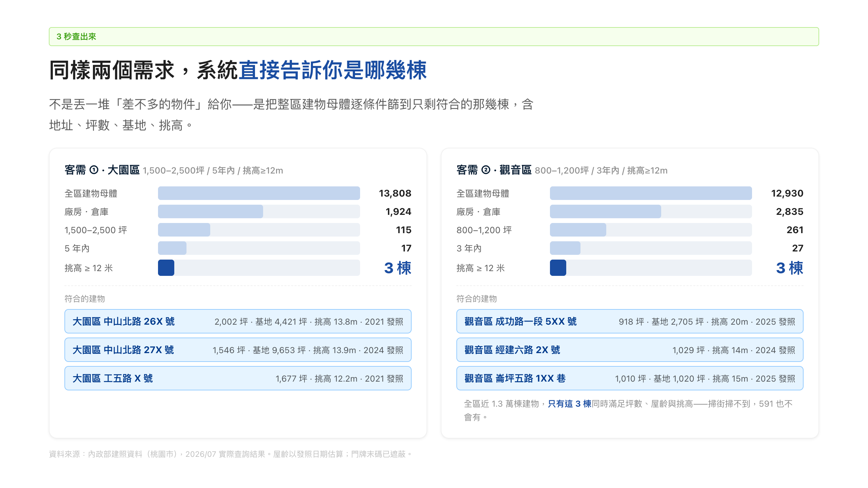868x488 pixels.
Task: Click the 3 年內 bar for 27
Action: pos(565,248)
